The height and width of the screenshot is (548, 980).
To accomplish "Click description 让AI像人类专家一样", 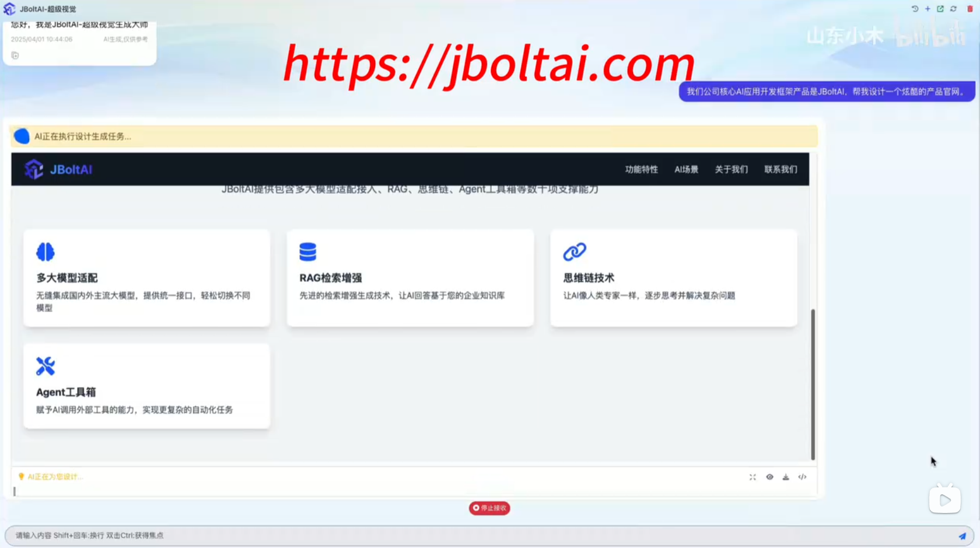I will [x=649, y=295].
